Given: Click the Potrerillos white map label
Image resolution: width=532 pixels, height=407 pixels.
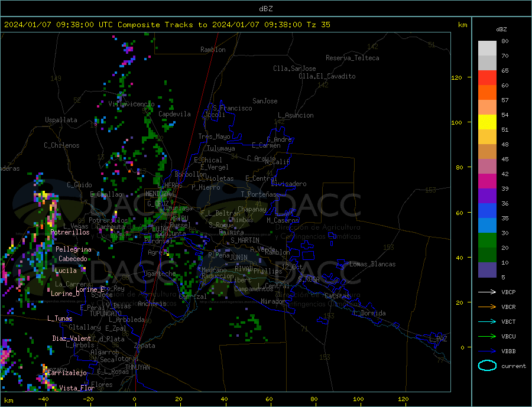Looking at the screenshot, I should tap(70, 232).
